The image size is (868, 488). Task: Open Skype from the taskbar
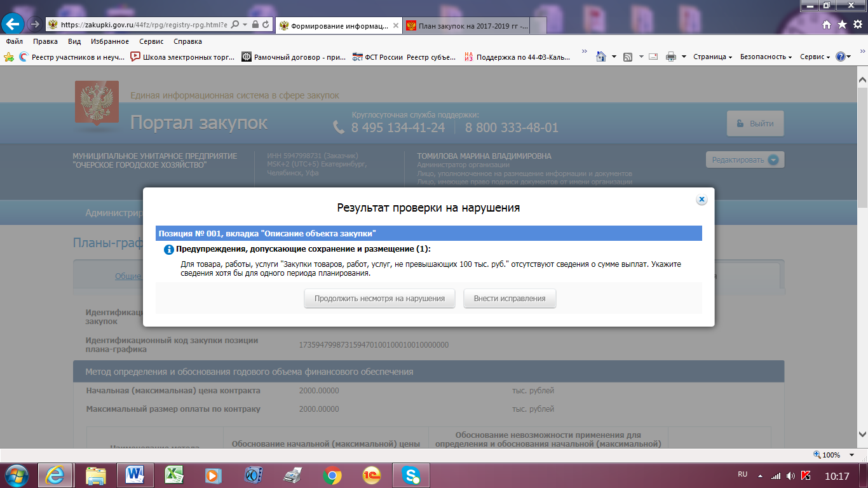pyautogui.click(x=411, y=475)
